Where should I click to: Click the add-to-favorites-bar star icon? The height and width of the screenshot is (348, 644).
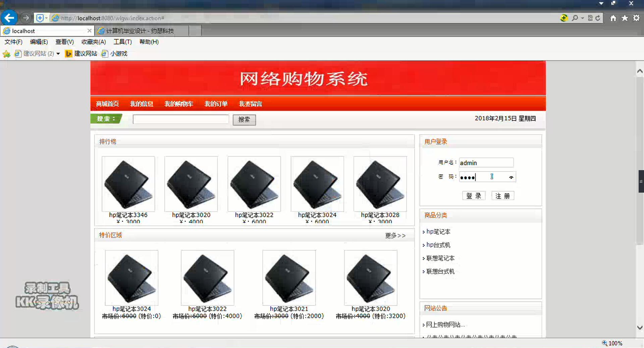pos(6,54)
